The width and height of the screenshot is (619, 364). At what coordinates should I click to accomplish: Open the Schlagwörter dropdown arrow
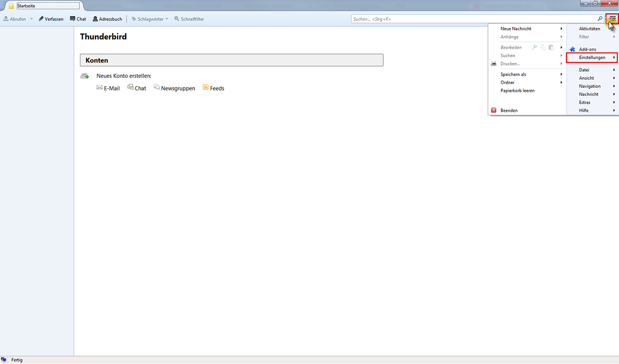(167, 19)
